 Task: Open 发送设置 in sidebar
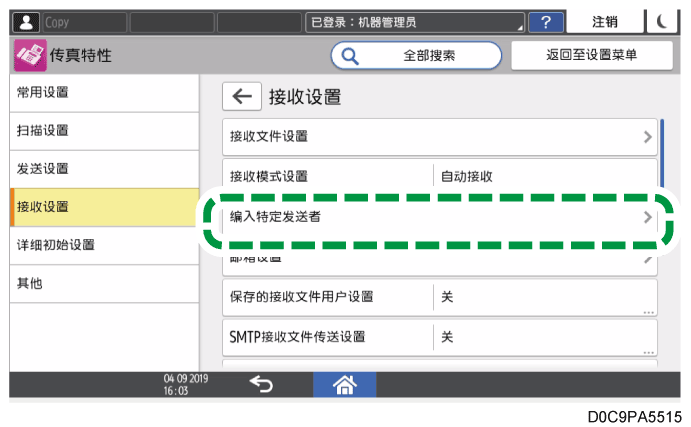(x=100, y=169)
